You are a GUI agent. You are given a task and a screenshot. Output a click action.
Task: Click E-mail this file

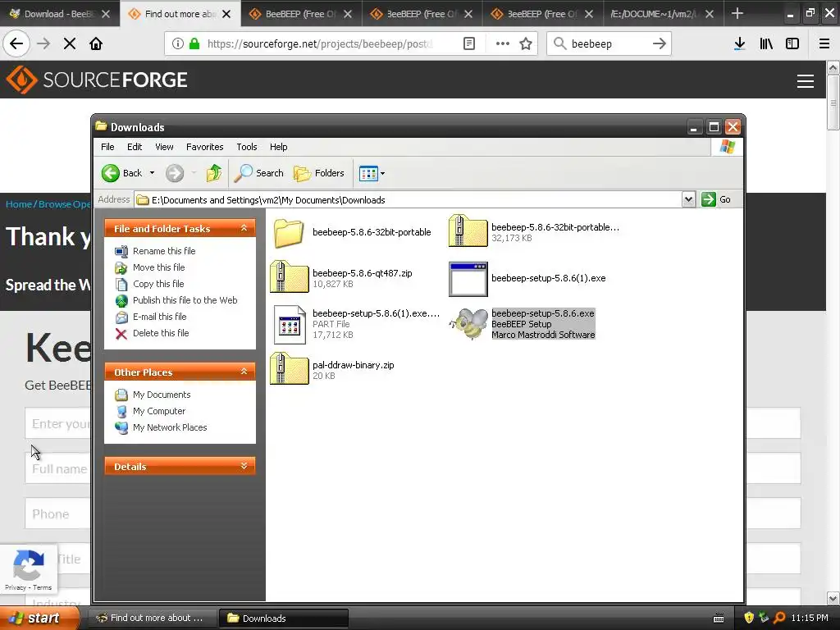point(160,317)
